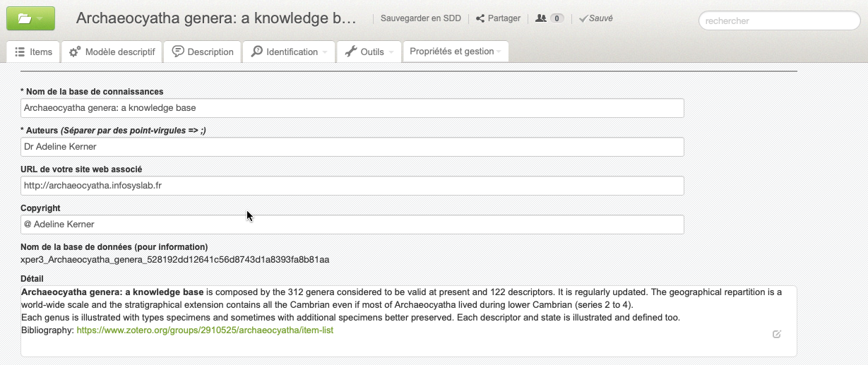868x365 pixels.
Task: Click the edit pencil icon in Détail box
Action: tap(777, 334)
